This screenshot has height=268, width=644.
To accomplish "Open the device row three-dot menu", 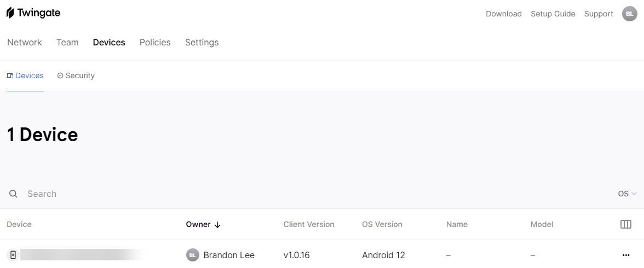I will (x=626, y=255).
